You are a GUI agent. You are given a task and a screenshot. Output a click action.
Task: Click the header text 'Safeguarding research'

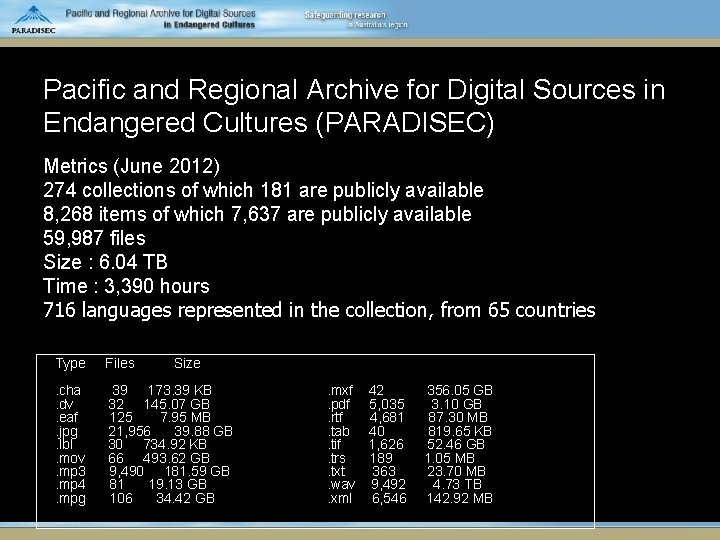[345, 15]
